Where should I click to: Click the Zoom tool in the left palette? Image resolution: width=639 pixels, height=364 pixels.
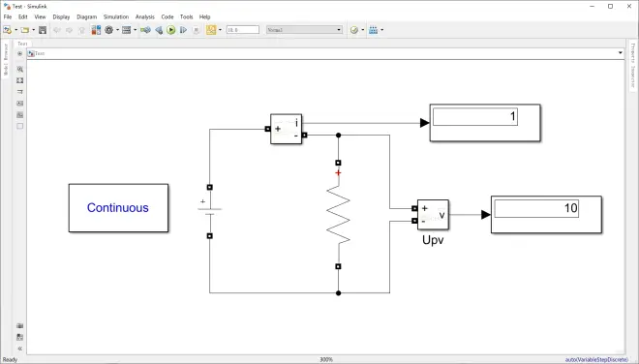point(20,70)
